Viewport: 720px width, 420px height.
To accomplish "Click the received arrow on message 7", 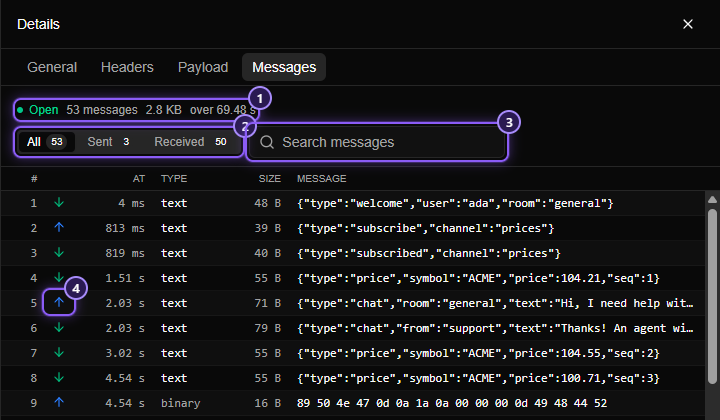I will 59,353.
